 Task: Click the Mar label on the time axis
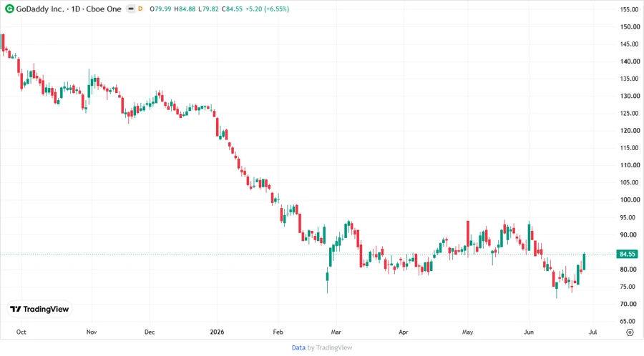(x=336, y=332)
